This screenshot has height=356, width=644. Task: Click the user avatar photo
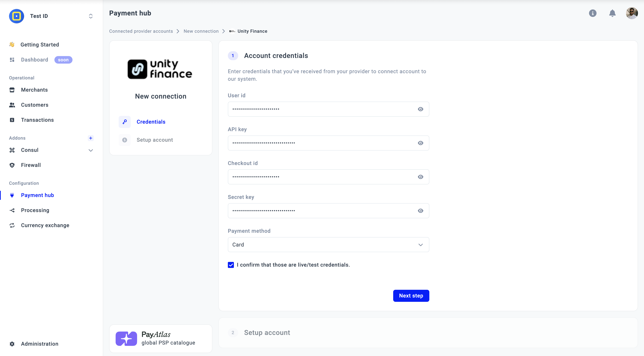[x=632, y=13]
